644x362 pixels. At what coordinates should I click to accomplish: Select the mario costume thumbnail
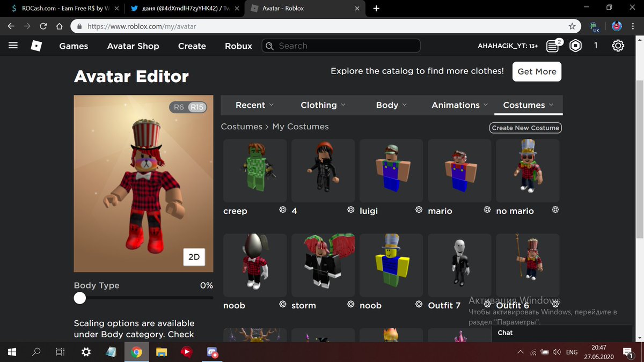(x=459, y=171)
